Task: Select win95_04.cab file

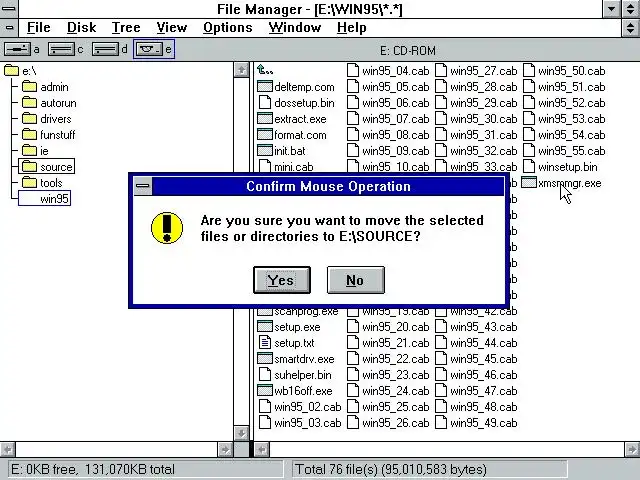Action: click(x=388, y=71)
